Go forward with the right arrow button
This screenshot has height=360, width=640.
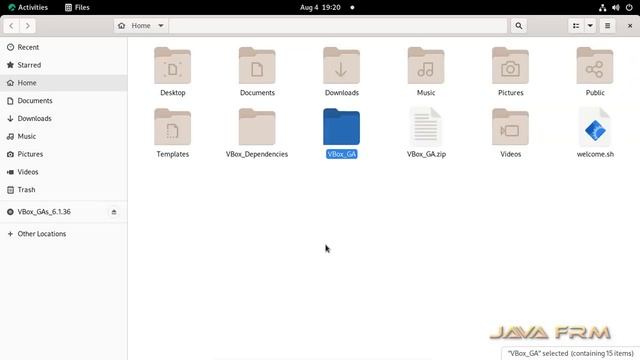(27, 26)
